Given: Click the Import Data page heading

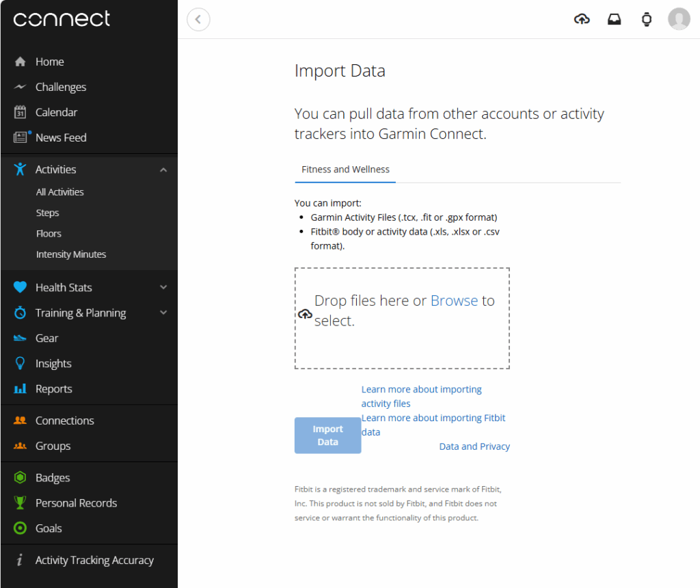Looking at the screenshot, I should coord(340,71).
